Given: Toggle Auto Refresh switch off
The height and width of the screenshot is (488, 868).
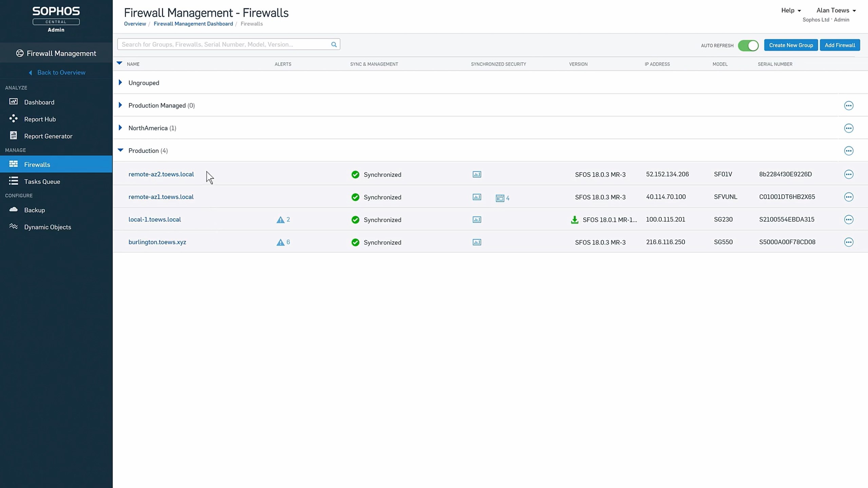Looking at the screenshot, I should [x=748, y=45].
